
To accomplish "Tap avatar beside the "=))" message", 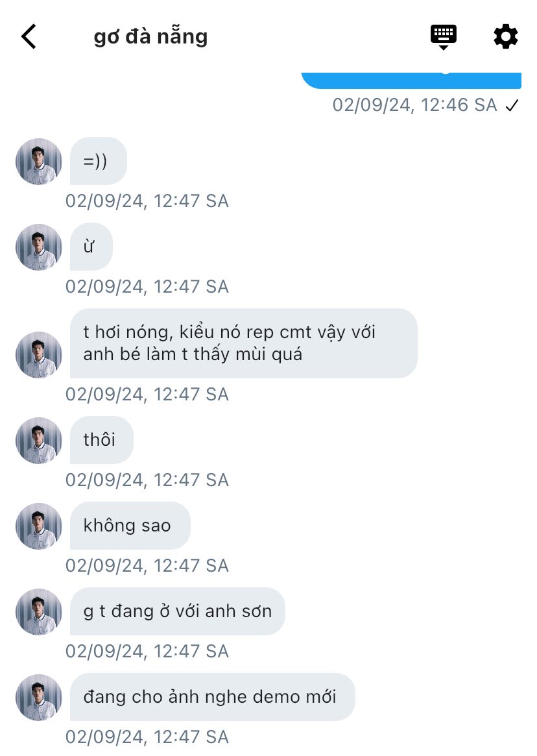I will 39,162.
